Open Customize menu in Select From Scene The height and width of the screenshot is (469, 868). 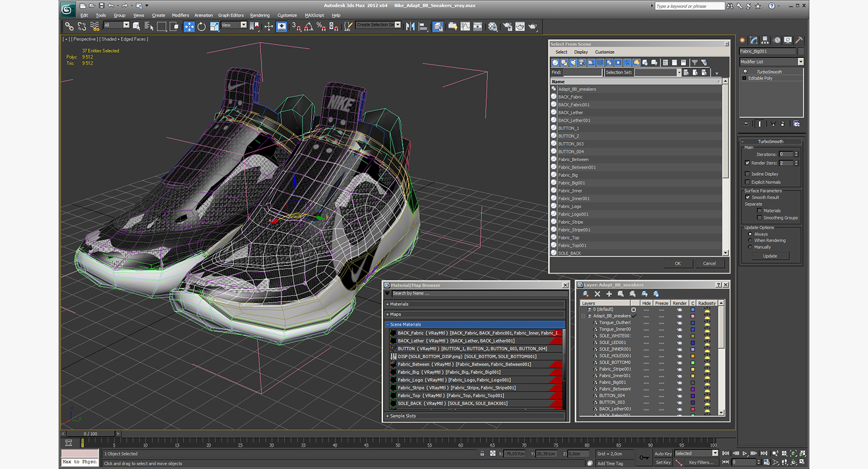(x=605, y=52)
